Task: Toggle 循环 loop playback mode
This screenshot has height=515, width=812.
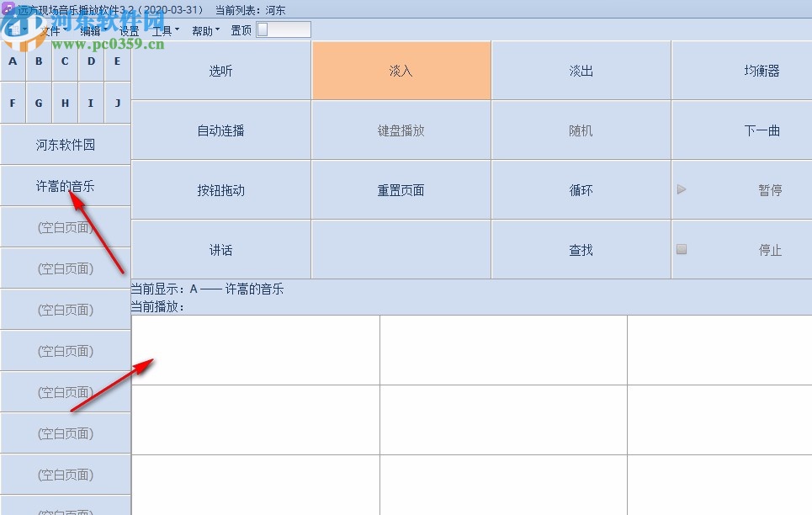Action: point(581,190)
